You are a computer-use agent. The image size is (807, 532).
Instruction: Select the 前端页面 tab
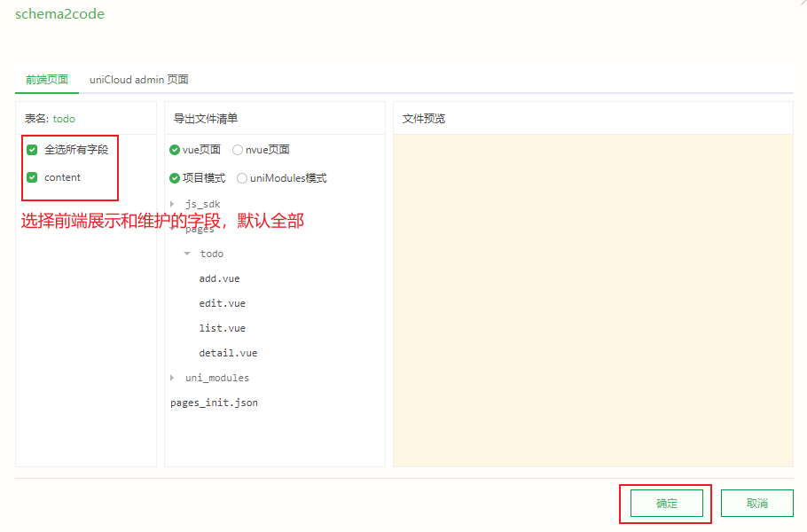click(x=46, y=79)
